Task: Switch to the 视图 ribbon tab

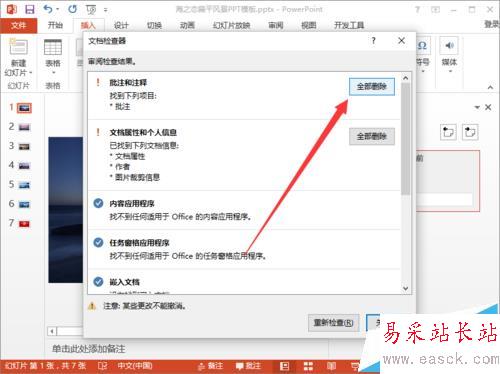Action: point(308,25)
